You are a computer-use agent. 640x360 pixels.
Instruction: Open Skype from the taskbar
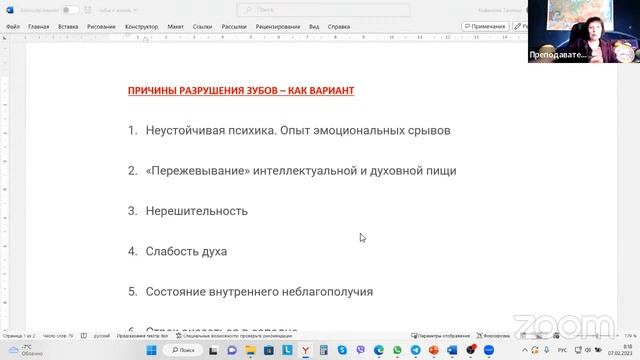342,350
